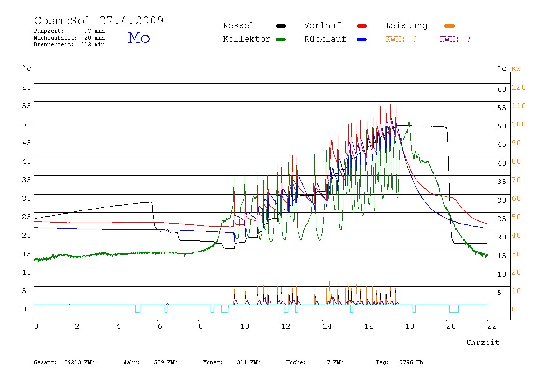The image size is (554, 392).
Task: Select the "Rücklauf" legend label
Action: [325, 39]
